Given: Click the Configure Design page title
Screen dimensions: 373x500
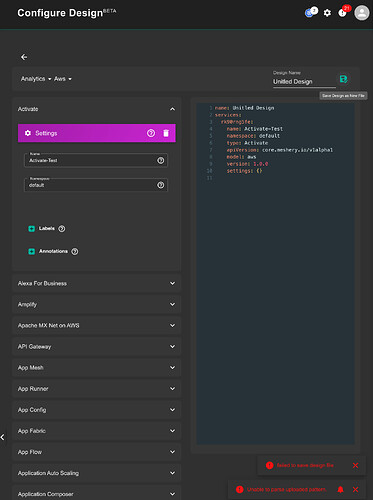Looking at the screenshot, I should point(60,13).
